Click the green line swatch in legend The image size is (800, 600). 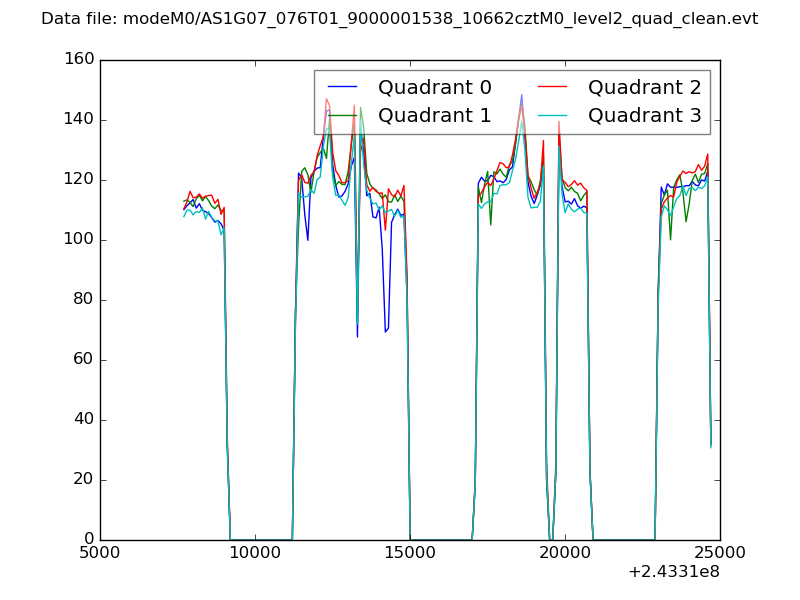(x=342, y=116)
